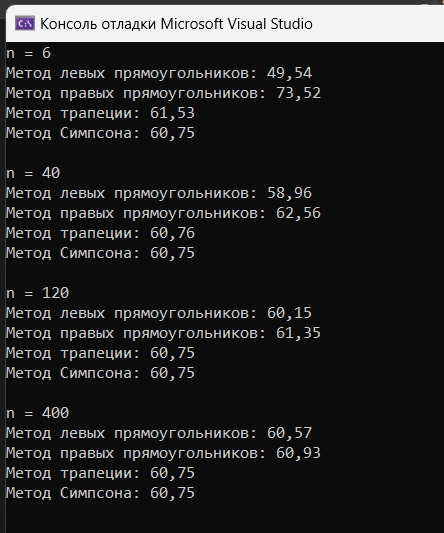Click Метод Симпсона line in n = 40 block
444x533 pixels.
[100, 253]
